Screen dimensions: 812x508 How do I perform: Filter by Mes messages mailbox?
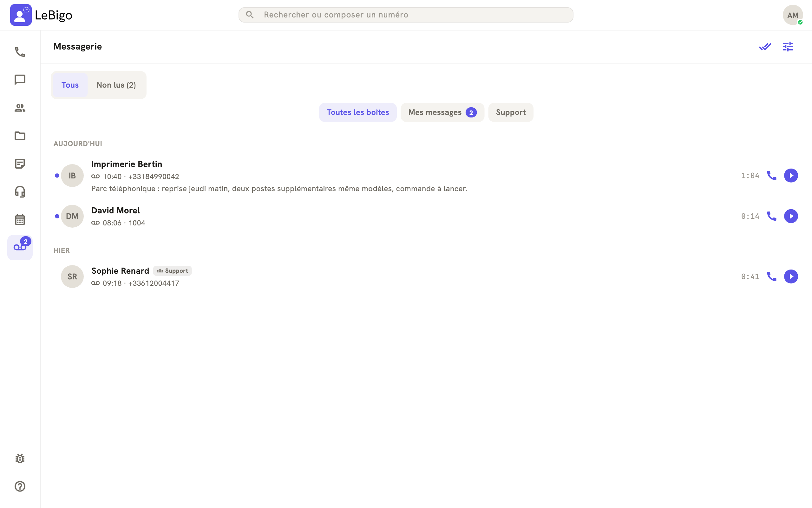pos(442,112)
